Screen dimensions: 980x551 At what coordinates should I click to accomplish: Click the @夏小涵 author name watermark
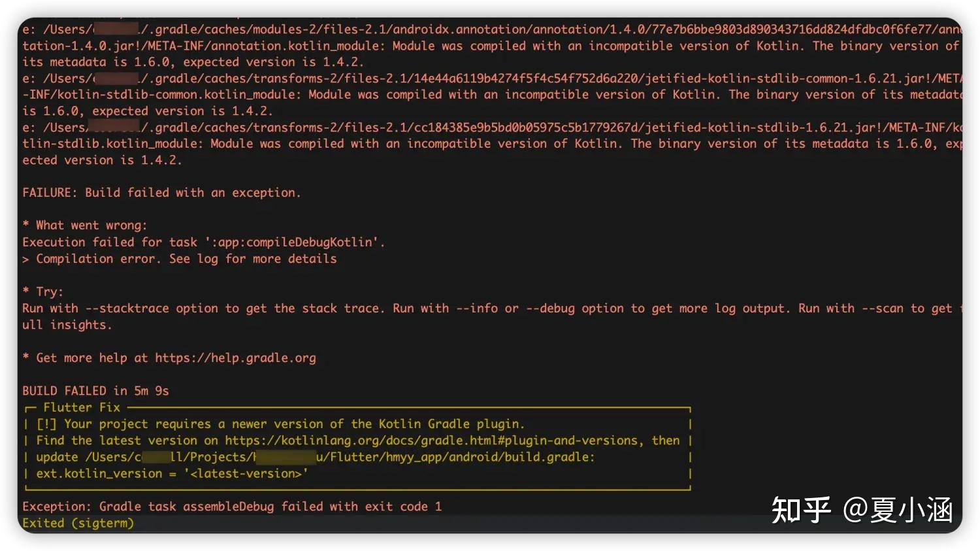pos(898,510)
